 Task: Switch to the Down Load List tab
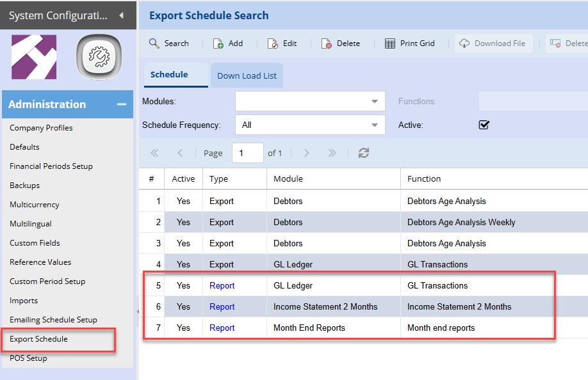click(x=247, y=75)
